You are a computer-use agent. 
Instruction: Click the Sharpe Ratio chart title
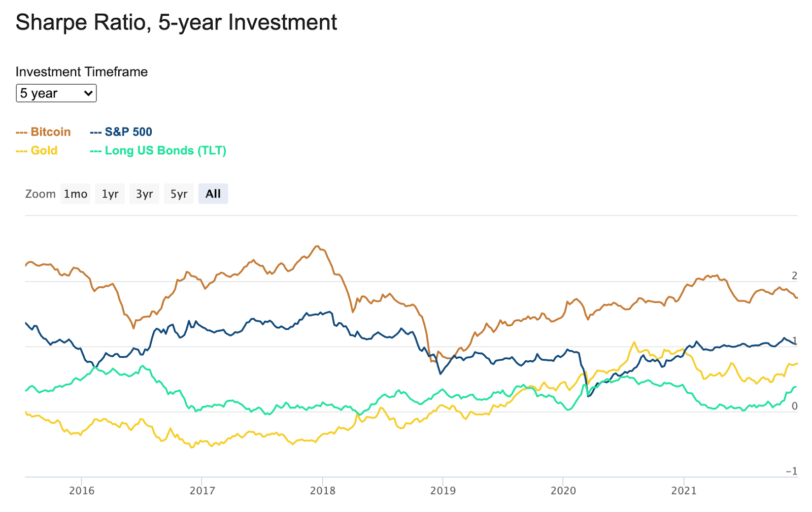[x=176, y=22]
